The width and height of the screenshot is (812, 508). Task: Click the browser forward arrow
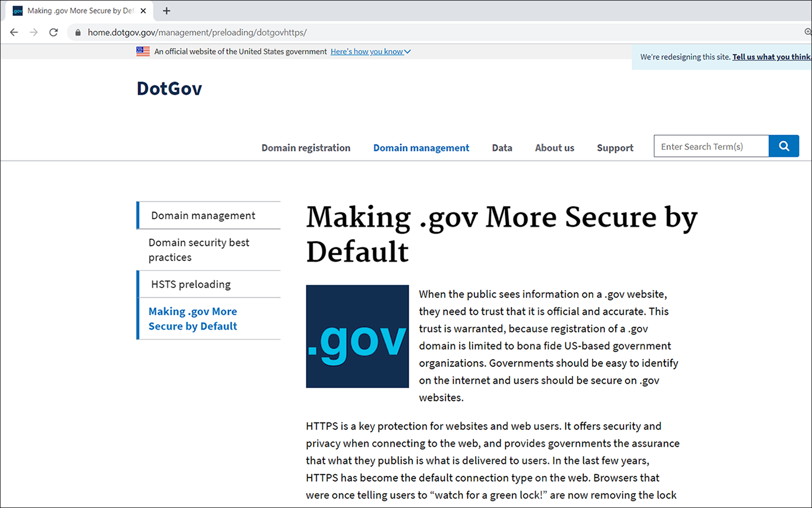tap(34, 32)
